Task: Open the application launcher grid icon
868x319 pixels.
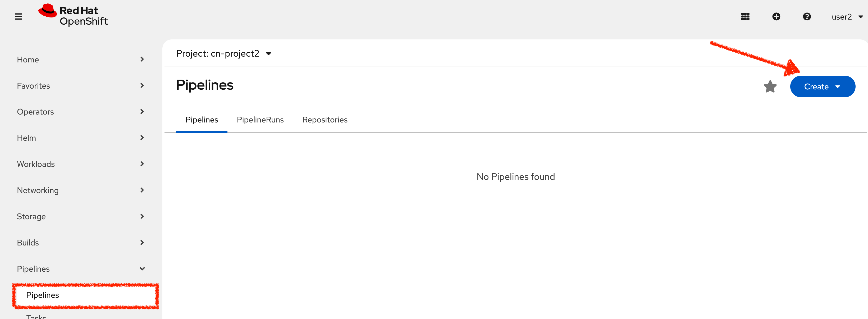Action: point(746,16)
